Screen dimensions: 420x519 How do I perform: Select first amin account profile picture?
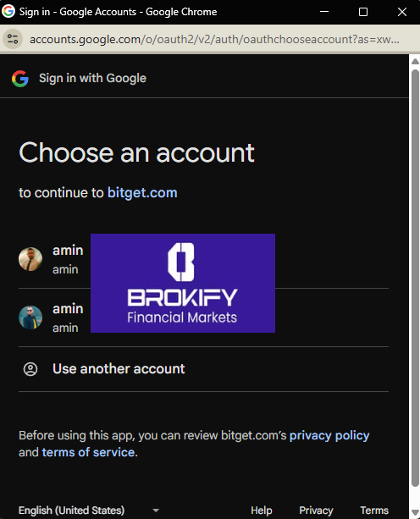pos(30,259)
